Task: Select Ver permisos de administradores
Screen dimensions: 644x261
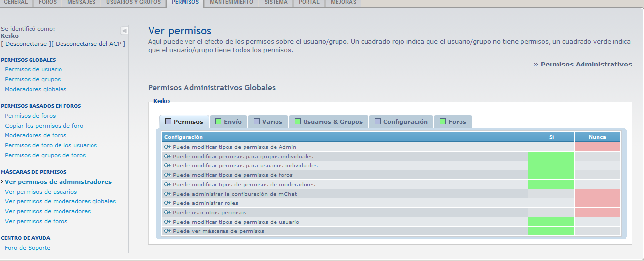Action: [58, 182]
